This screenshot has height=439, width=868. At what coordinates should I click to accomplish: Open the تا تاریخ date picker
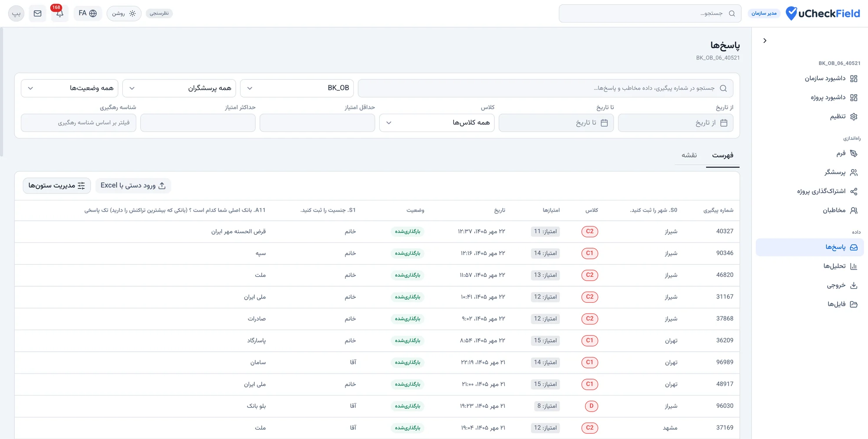pyautogui.click(x=556, y=123)
